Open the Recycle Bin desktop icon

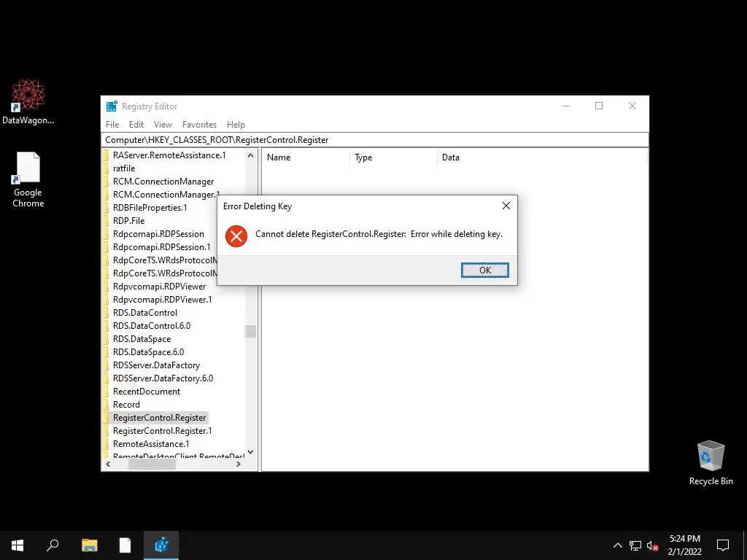pyautogui.click(x=711, y=462)
